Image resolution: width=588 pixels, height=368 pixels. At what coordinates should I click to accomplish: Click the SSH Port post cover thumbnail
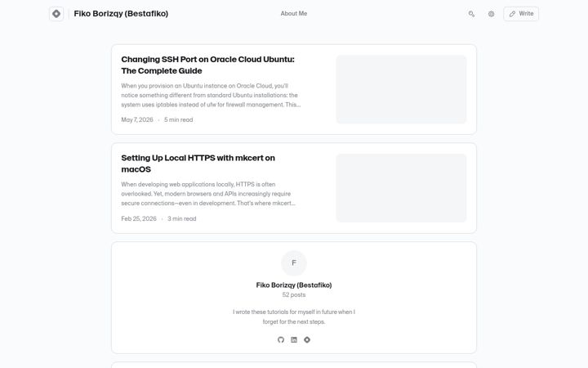pos(401,89)
